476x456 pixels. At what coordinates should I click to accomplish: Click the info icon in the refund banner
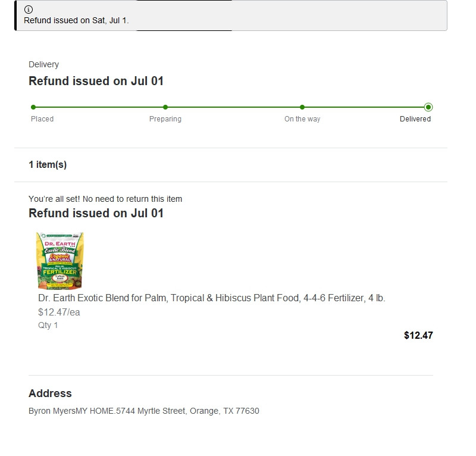pyautogui.click(x=29, y=10)
